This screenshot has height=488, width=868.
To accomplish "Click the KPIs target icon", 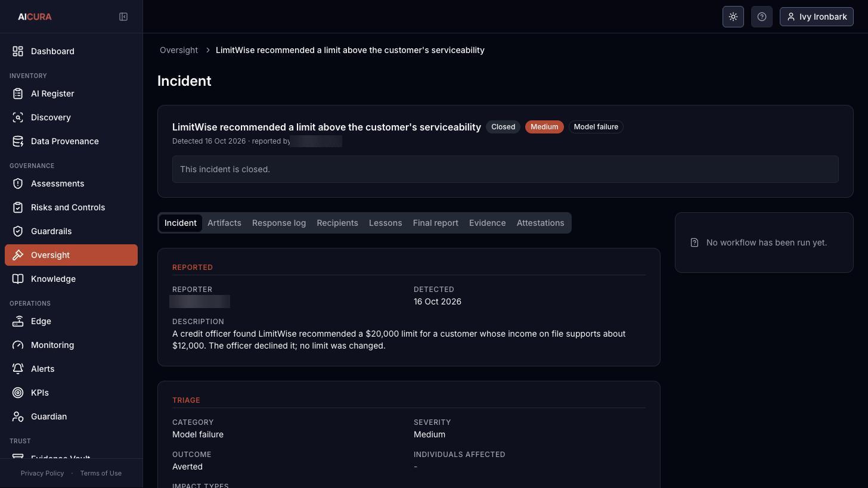I will tap(18, 393).
